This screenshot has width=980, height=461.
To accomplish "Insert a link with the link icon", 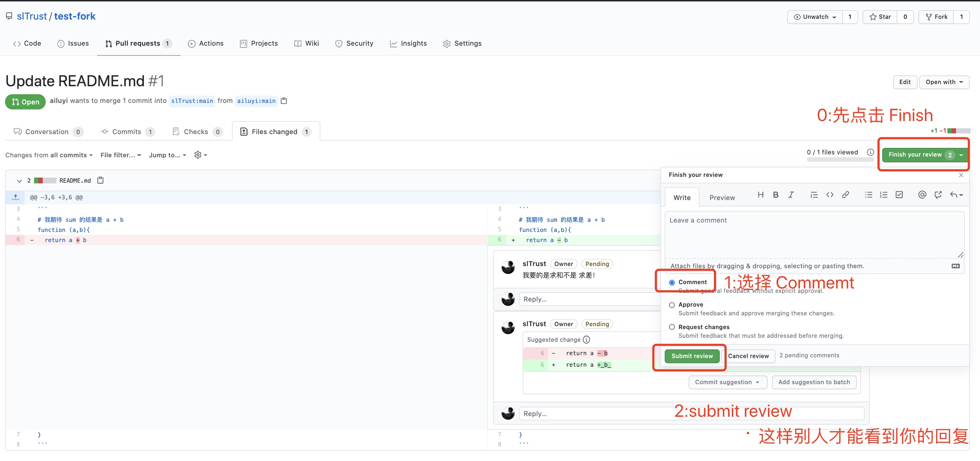I will click(845, 195).
